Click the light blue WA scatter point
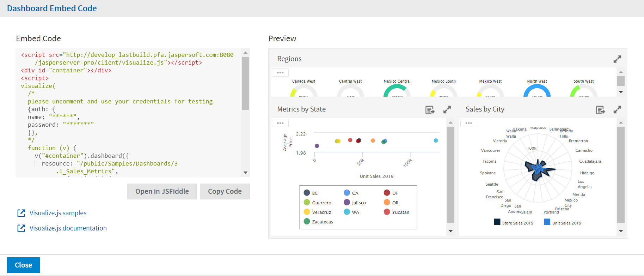The height and width of the screenshot is (276, 644). point(436,140)
